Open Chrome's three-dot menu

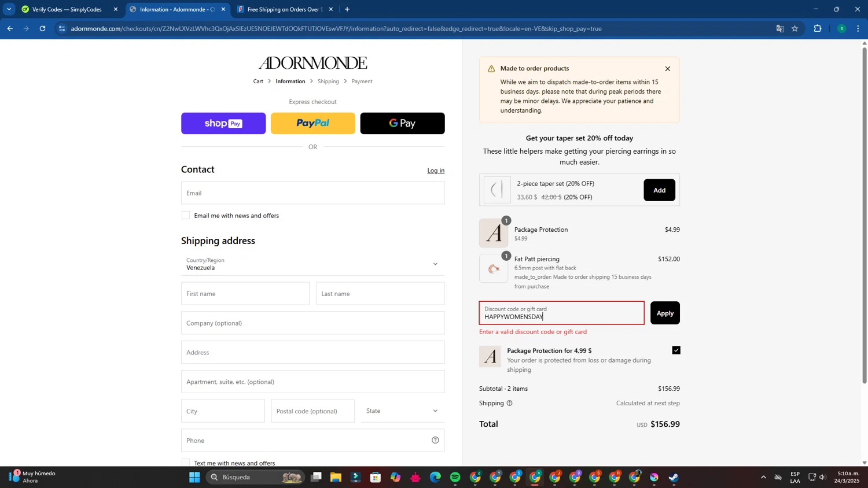[858, 28]
